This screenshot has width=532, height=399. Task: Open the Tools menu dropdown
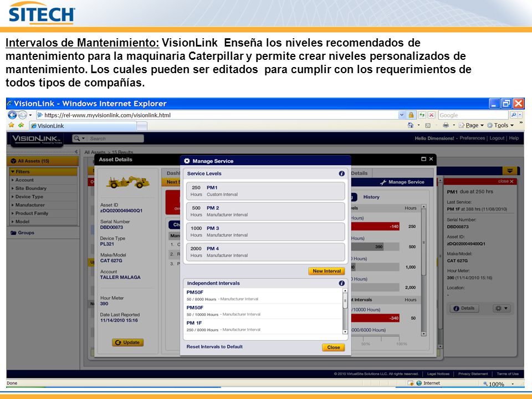[501, 125]
